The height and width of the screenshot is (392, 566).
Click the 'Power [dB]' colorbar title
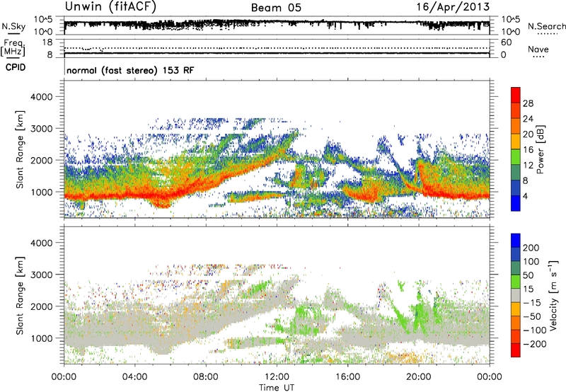(x=541, y=149)
